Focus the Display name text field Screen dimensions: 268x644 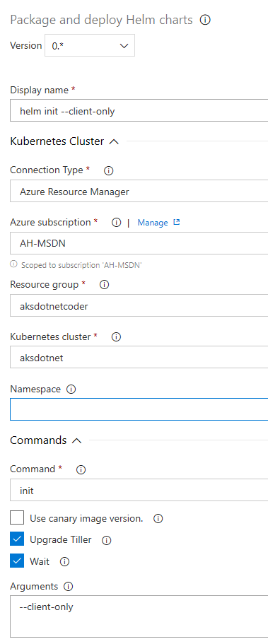point(139,110)
